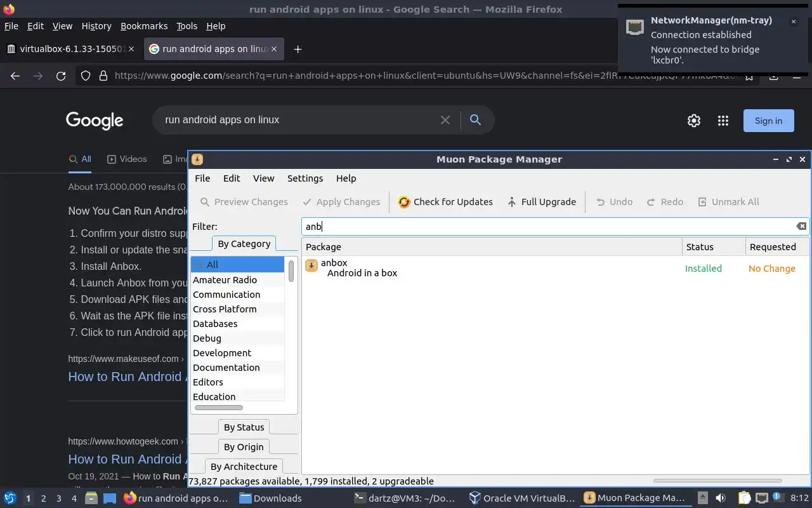This screenshot has height=508, width=812.
Task: Select the Education category
Action: pos(237,397)
